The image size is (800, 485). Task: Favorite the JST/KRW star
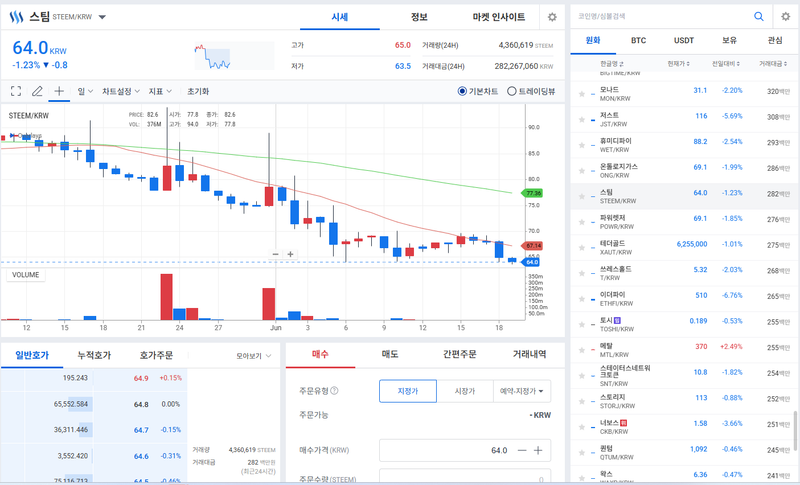582,119
